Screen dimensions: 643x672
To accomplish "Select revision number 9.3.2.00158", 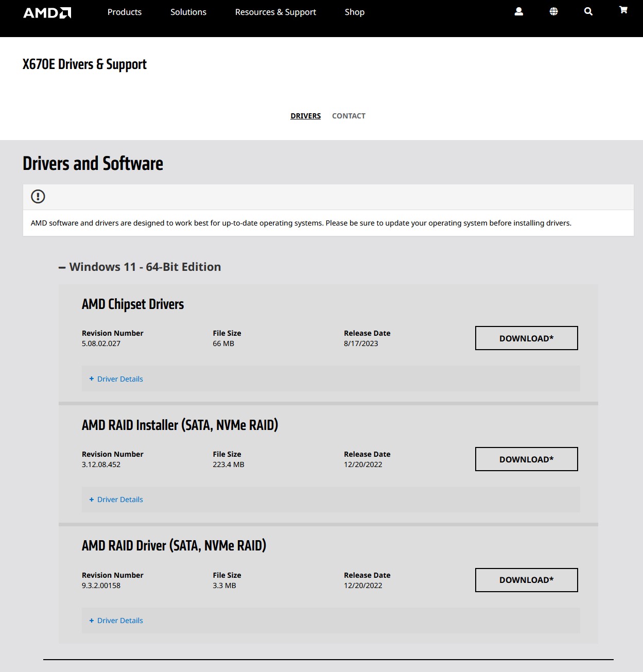I will click(x=101, y=585).
